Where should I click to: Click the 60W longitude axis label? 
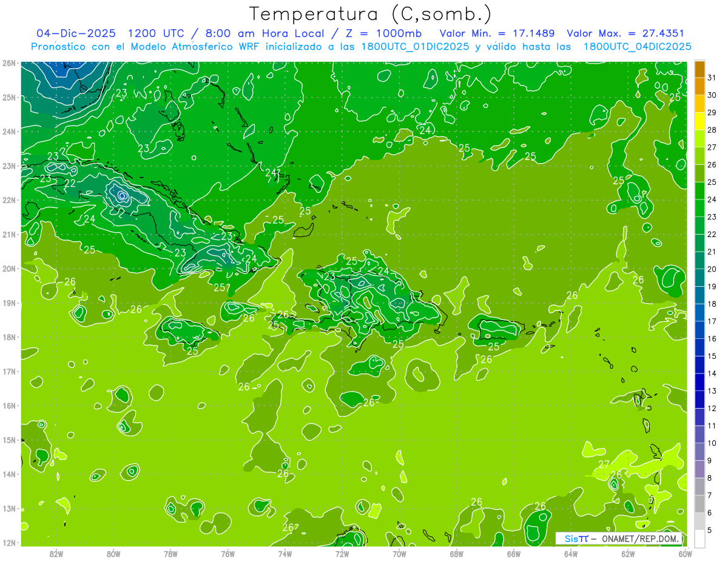(685, 554)
